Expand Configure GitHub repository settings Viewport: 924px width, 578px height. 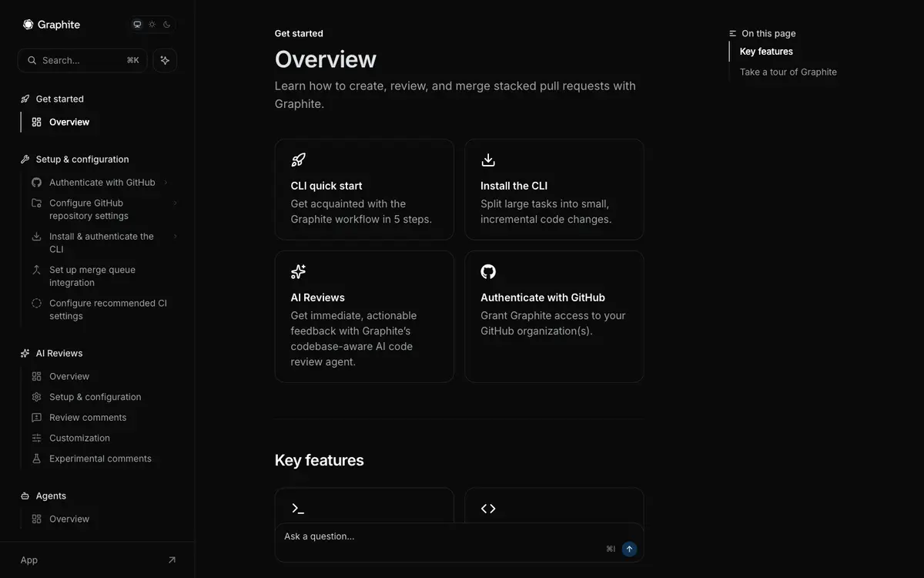(175, 203)
